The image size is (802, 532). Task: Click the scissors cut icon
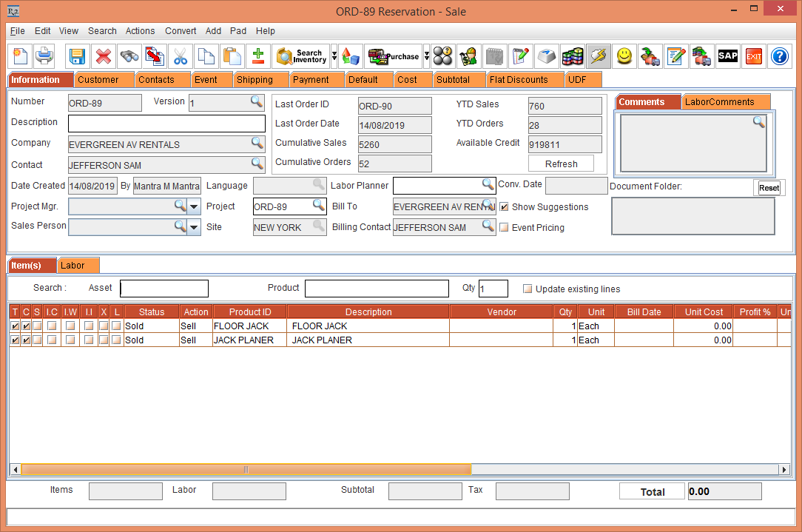[182, 56]
